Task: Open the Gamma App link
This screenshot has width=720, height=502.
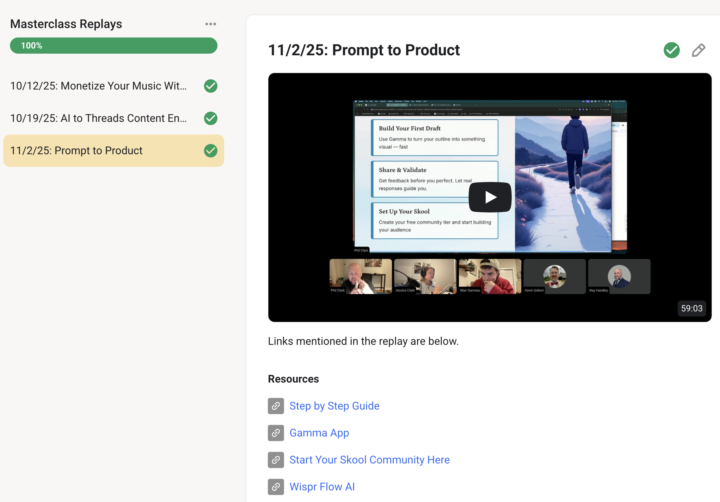Action: (x=319, y=433)
